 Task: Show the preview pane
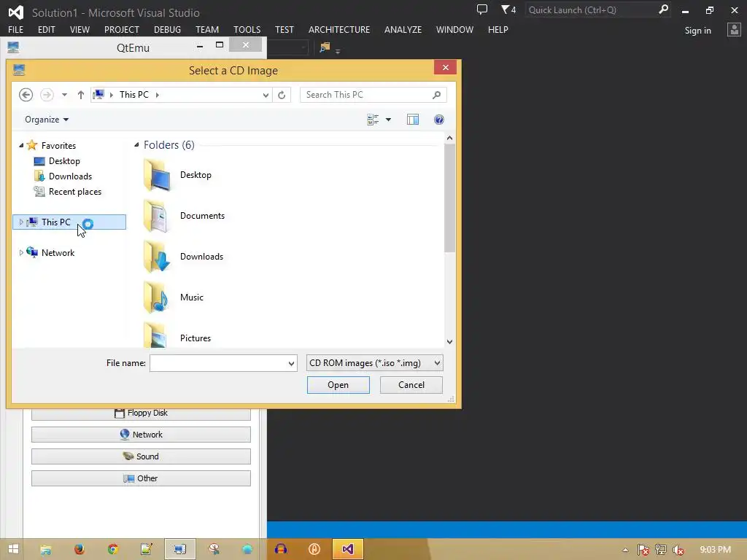(x=413, y=120)
